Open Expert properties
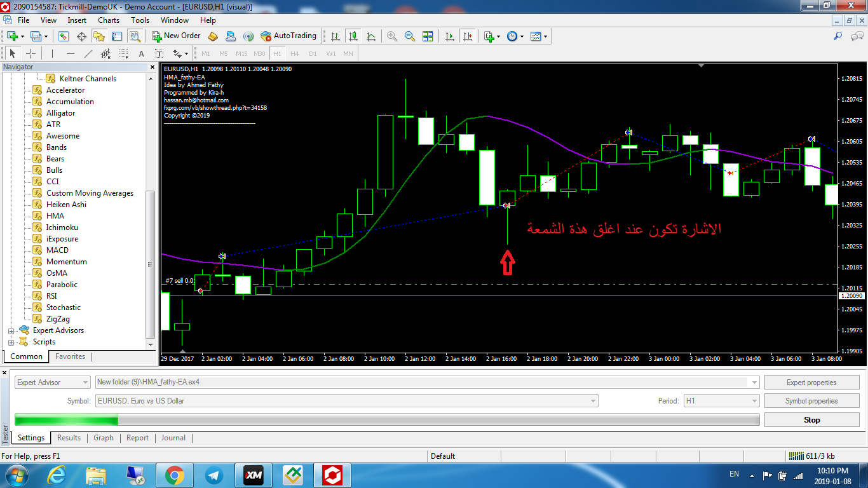This screenshot has height=488, width=868. 811,383
